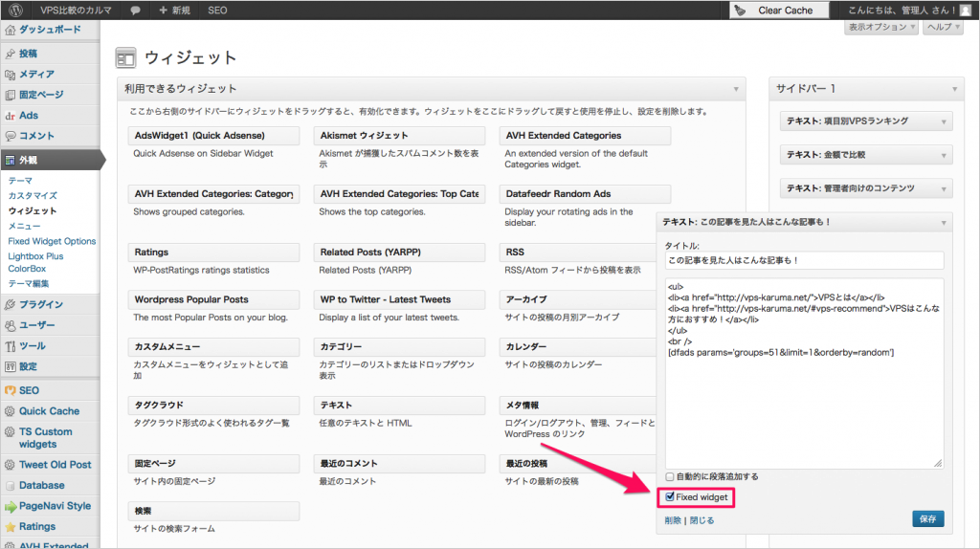Select the AdsWidget1 (Quick Adsense) widget
The width and height of the screenshot is (980, 549).
[x=213, y=136]
